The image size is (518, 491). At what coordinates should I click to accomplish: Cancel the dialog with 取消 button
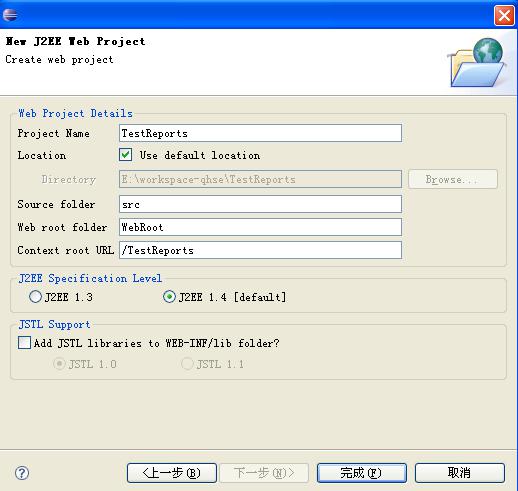pos(460,473)
